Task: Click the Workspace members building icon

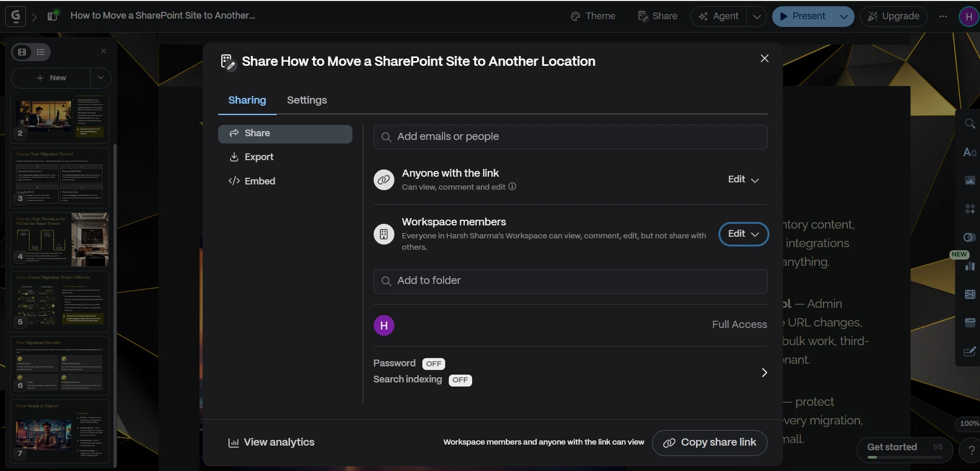Action: point(384,234)
